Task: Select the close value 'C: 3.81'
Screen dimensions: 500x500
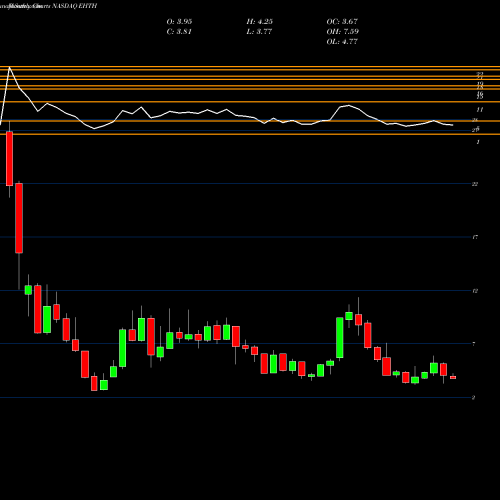Action: [179, 32]
